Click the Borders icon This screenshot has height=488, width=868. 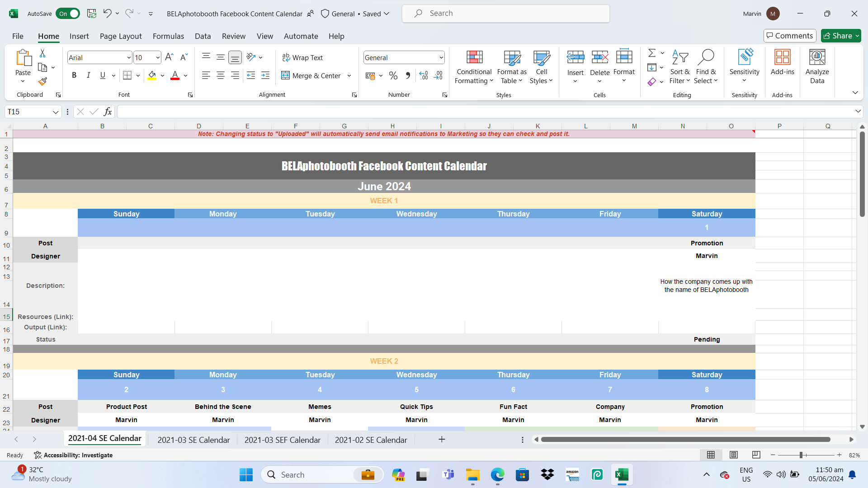click(x=127, y=75)
